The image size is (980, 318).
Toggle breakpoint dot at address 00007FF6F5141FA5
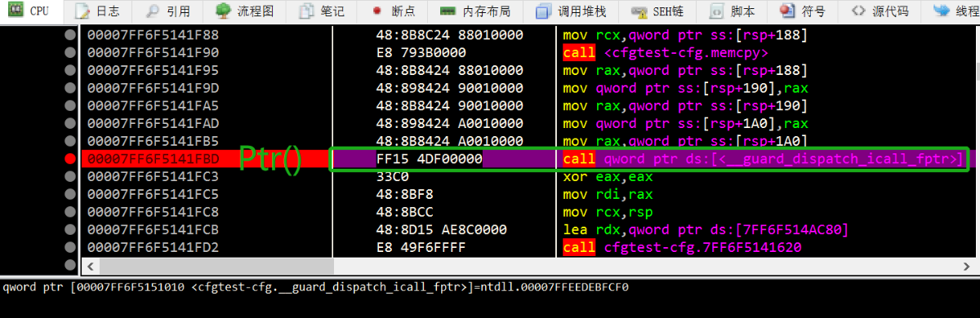coord(69,106)
